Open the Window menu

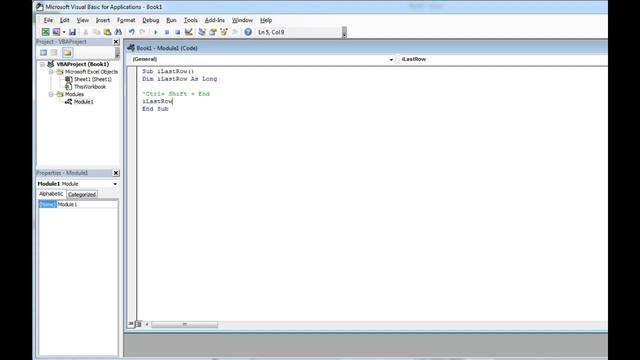(x=242, y=20)
